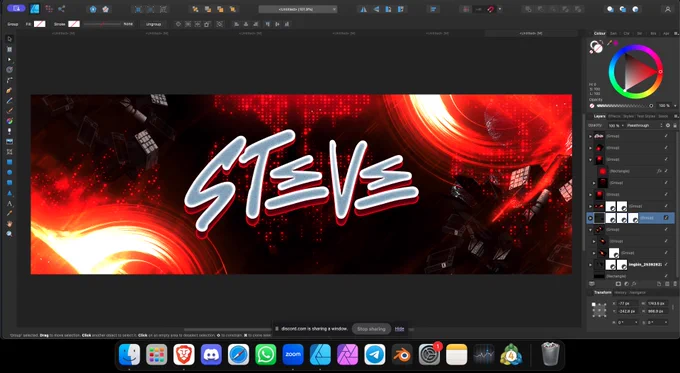Select the Place Image tool
The width and height of the screenshot is (680, 373).
pyautogui.click(x=10, y=141)
